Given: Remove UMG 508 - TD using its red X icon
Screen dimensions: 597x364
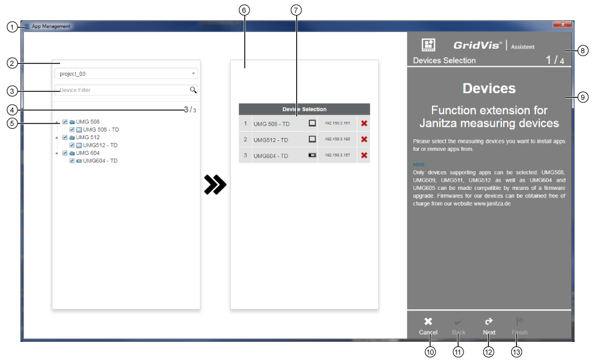Looking at the screenshot, I should pos(363,123).
